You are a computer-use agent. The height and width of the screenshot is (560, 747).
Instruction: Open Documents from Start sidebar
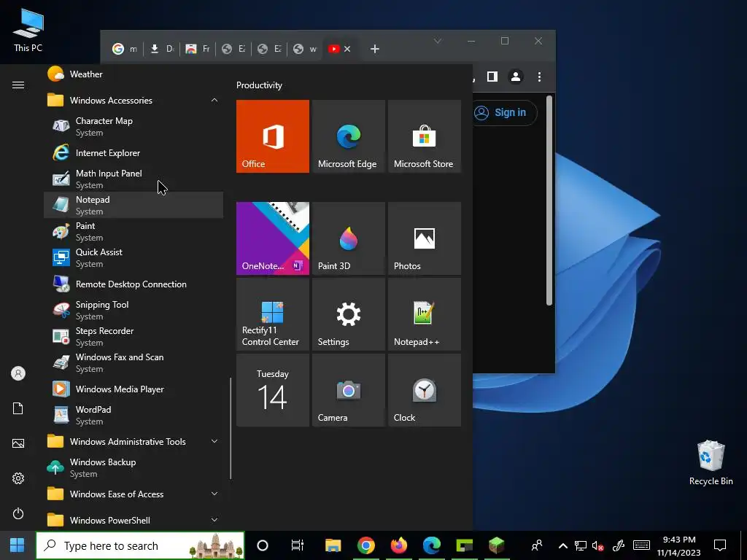point(18,408)
